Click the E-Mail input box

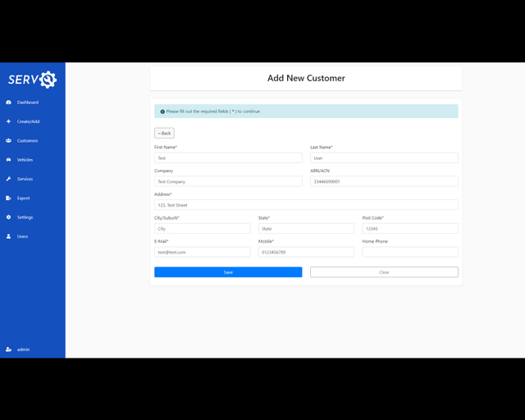202,252
